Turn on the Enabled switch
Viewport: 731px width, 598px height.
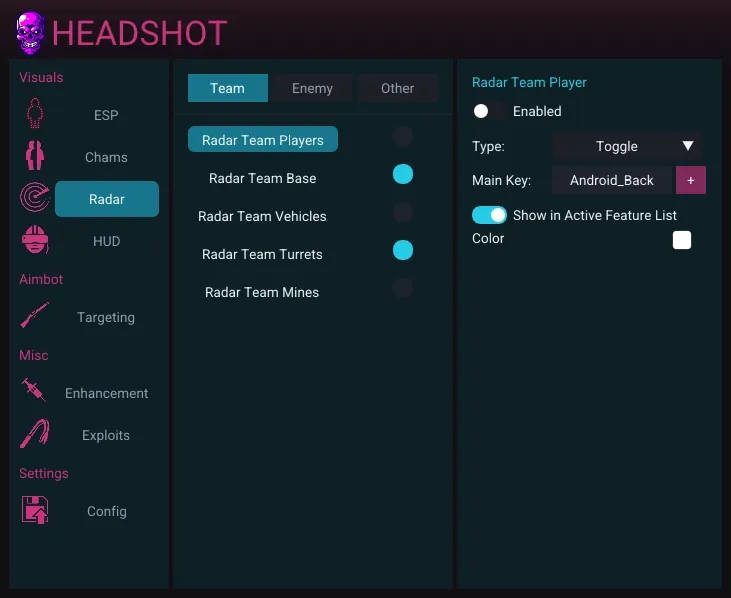click(x=488, y=111)
